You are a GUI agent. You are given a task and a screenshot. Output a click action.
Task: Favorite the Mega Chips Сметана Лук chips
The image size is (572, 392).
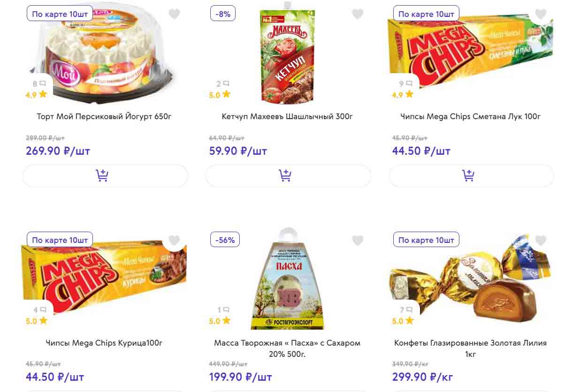541,14
